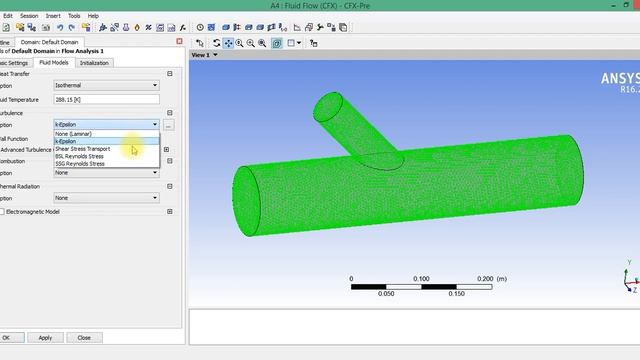Click the ellipsis button beside turbulence option
The image size is (640, 360).
pos(169,125)
